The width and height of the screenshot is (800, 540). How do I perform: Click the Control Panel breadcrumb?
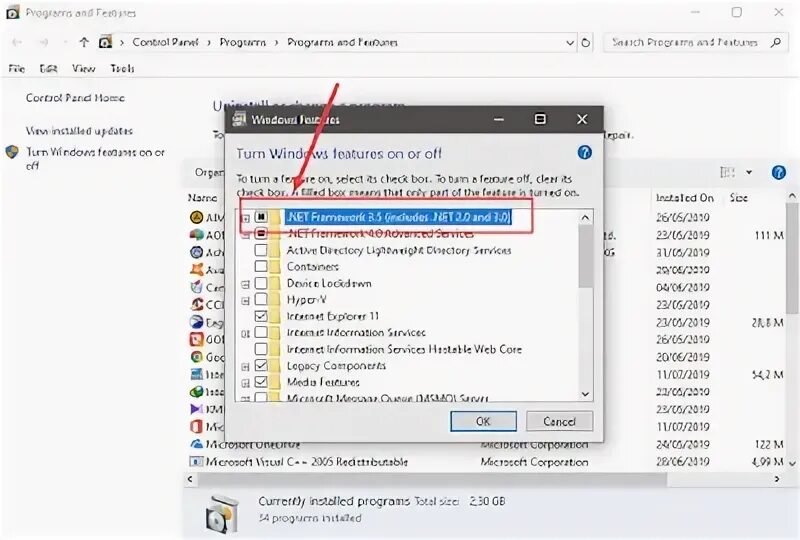point(165,42)
